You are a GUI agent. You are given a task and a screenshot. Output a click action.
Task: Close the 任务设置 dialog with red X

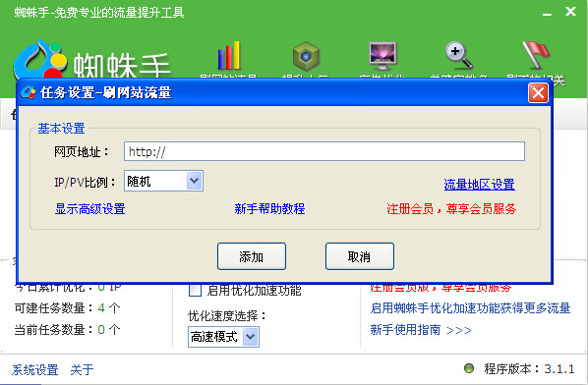point(538,92)
